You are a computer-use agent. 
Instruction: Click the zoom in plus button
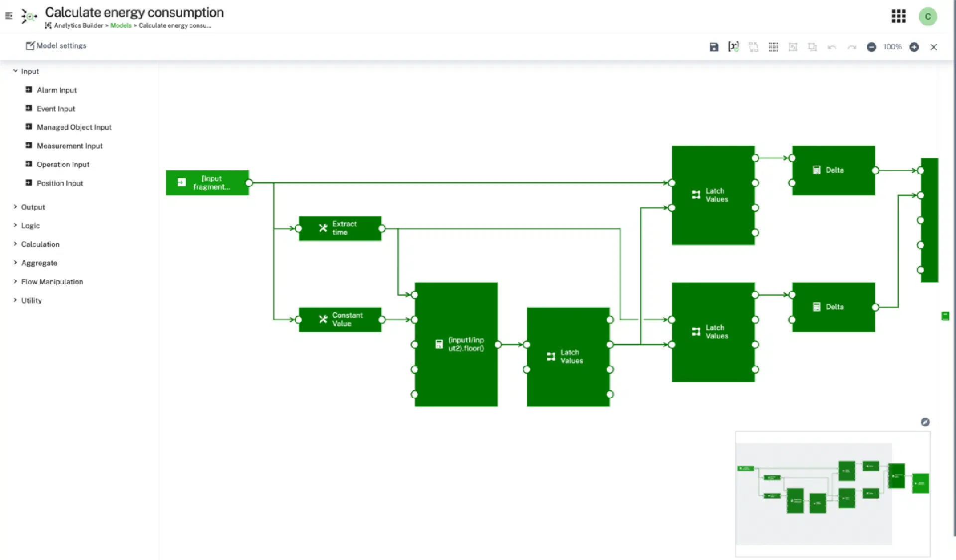click(x=914, y=47)
